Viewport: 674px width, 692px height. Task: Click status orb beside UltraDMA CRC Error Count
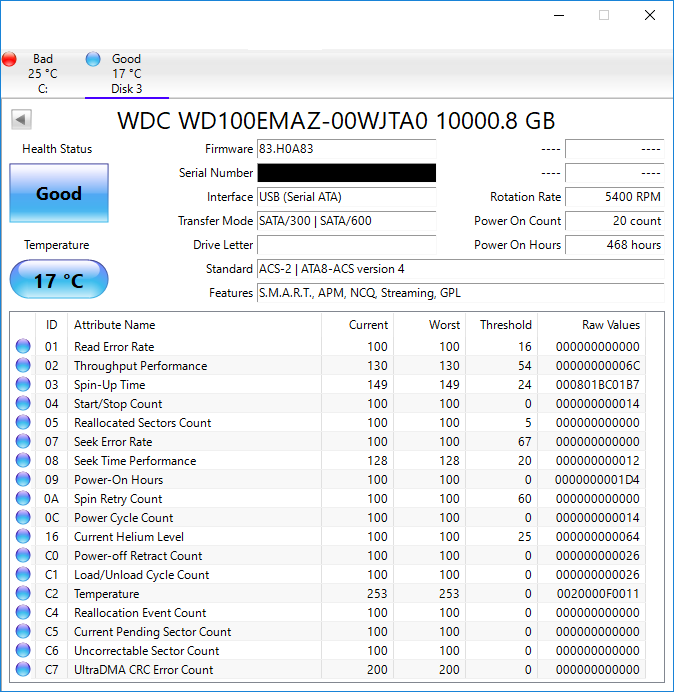[x=23, y=670]
